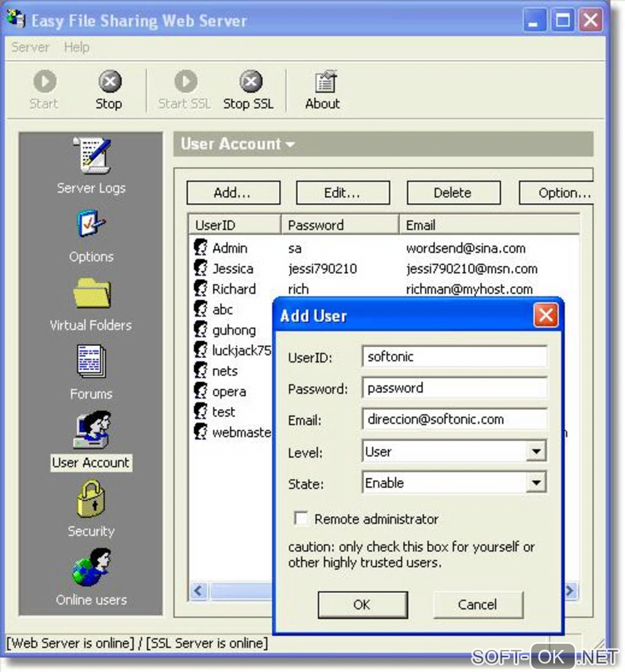Click the Start server toolbar icon

pos(45,81)
